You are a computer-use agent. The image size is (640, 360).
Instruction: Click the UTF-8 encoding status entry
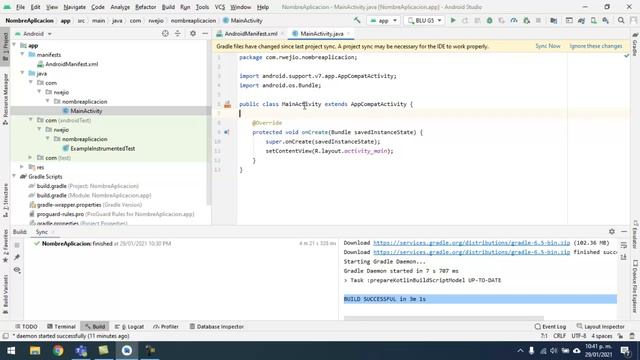coord(579,336)
